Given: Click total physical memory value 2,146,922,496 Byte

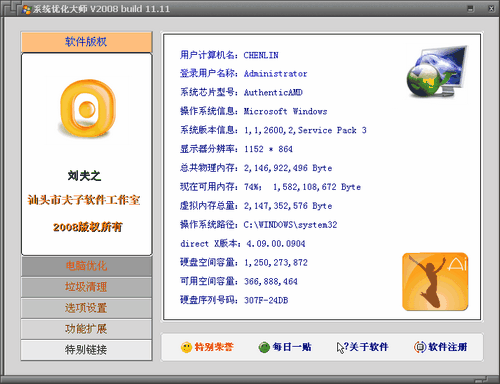Looking at the screenshot, I should (288, 168).
